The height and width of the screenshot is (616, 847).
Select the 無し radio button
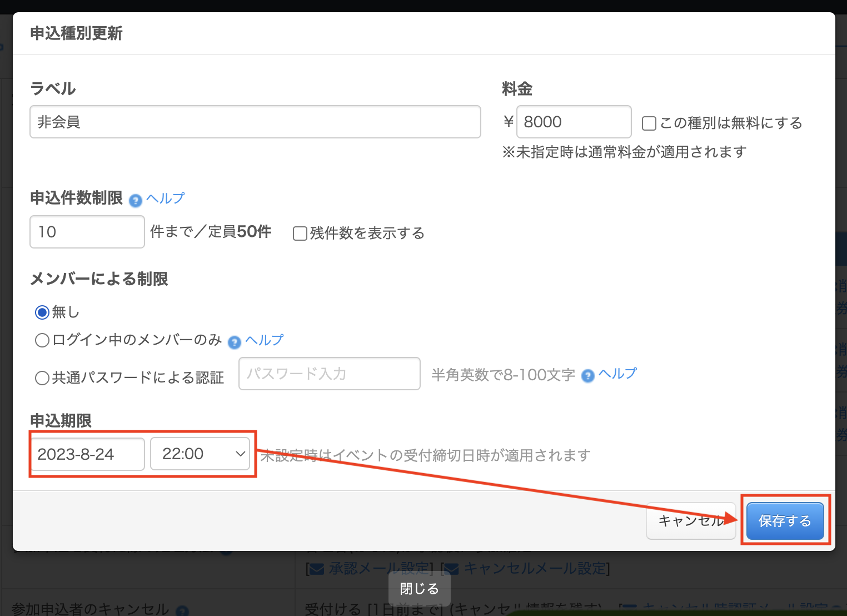pos(42,312)
